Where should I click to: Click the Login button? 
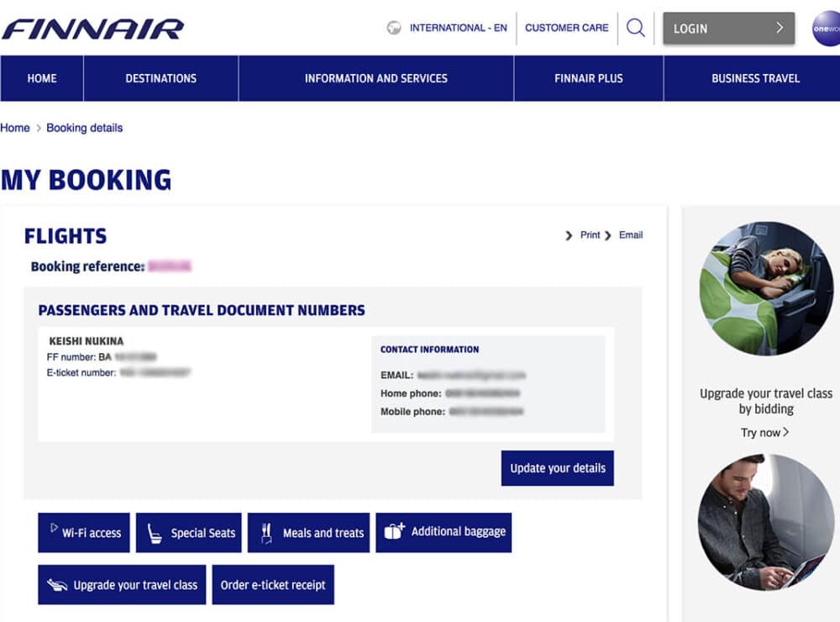coord(728,29)
